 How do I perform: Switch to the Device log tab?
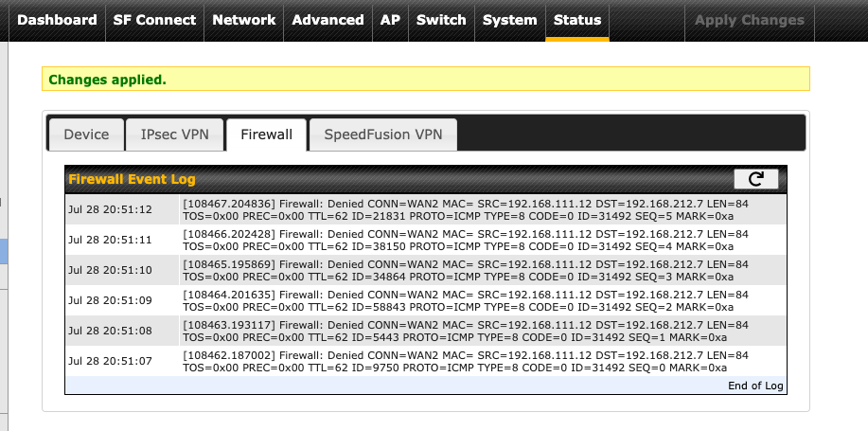86,135
